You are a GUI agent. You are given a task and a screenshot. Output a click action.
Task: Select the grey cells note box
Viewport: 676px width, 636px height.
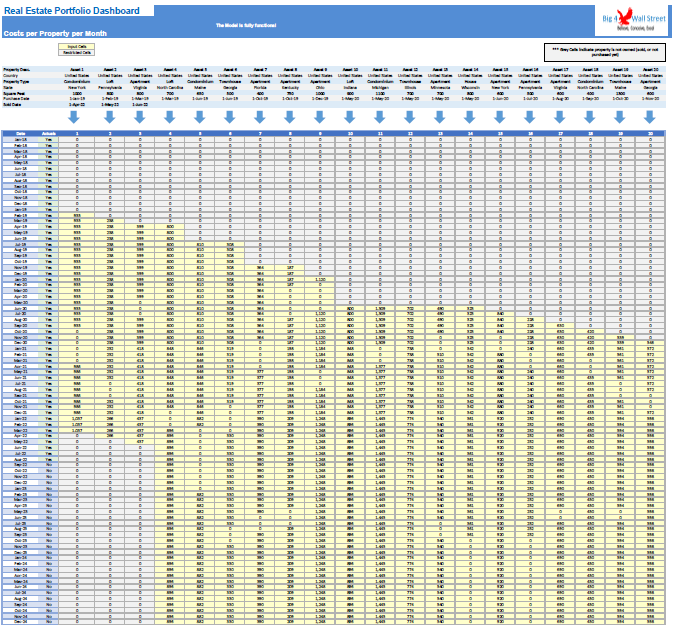[604, 52]
